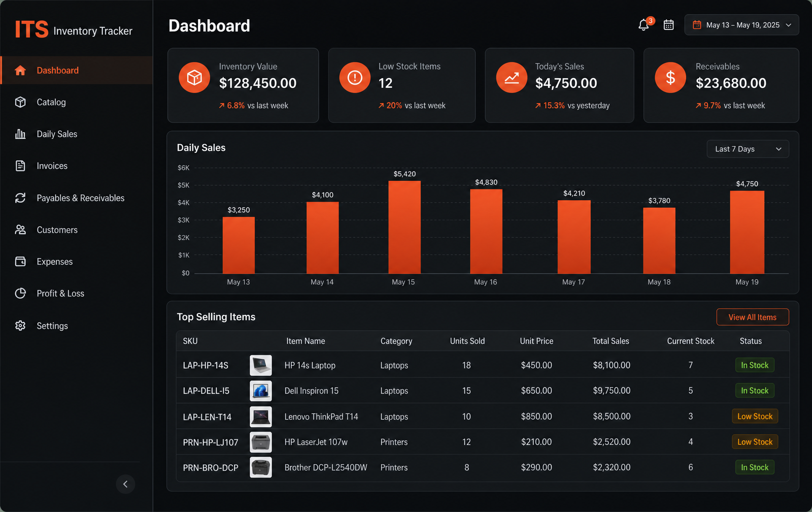812x512 pixels.
Task: Click the Payables & Receivables refresh icon
Action: [20, 198]
